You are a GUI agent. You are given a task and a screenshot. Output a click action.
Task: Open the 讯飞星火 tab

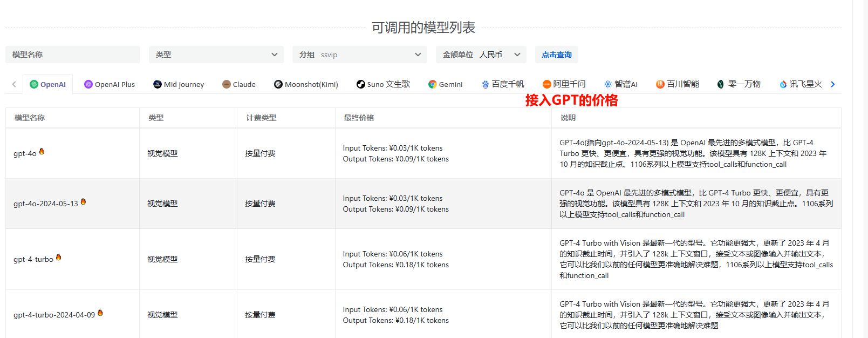click(801, 84)
